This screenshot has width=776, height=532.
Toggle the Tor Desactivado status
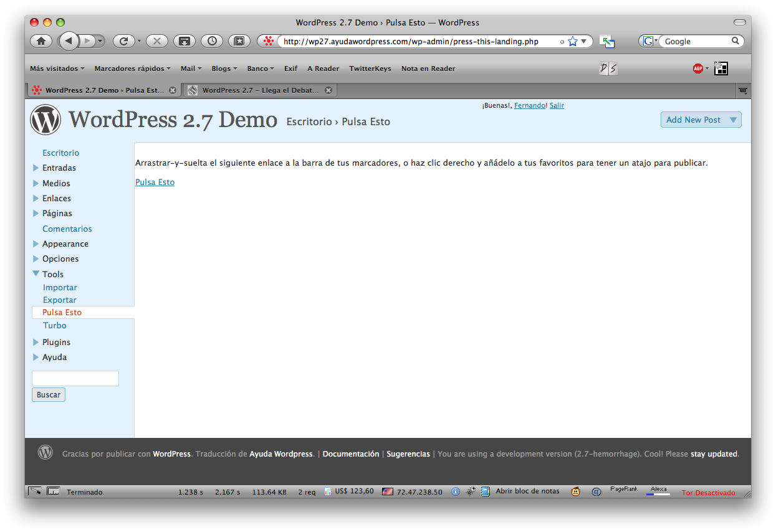708,492
